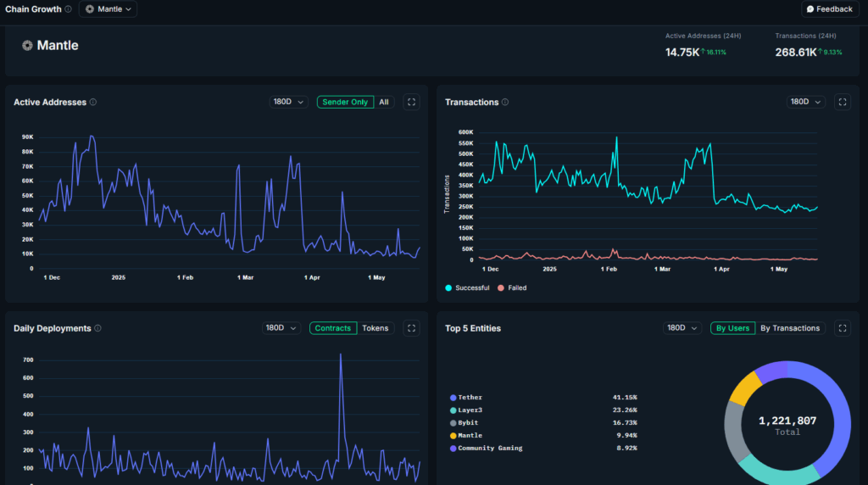
Task: Click the Mantle logo icon beside the heading
Action: point(27,46)
